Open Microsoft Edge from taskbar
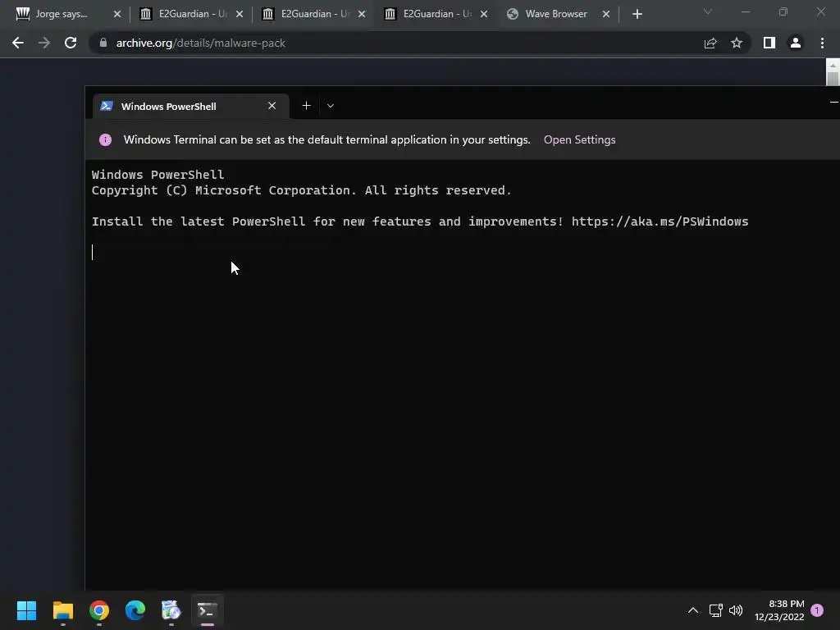 (x=135, y=610)
